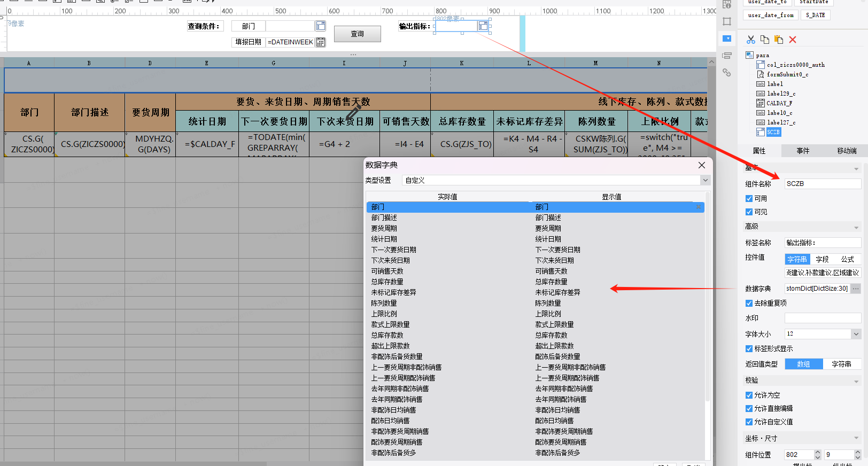
Task: Click the 查询 button in the parameter pane
Action: tap(358, 34)
